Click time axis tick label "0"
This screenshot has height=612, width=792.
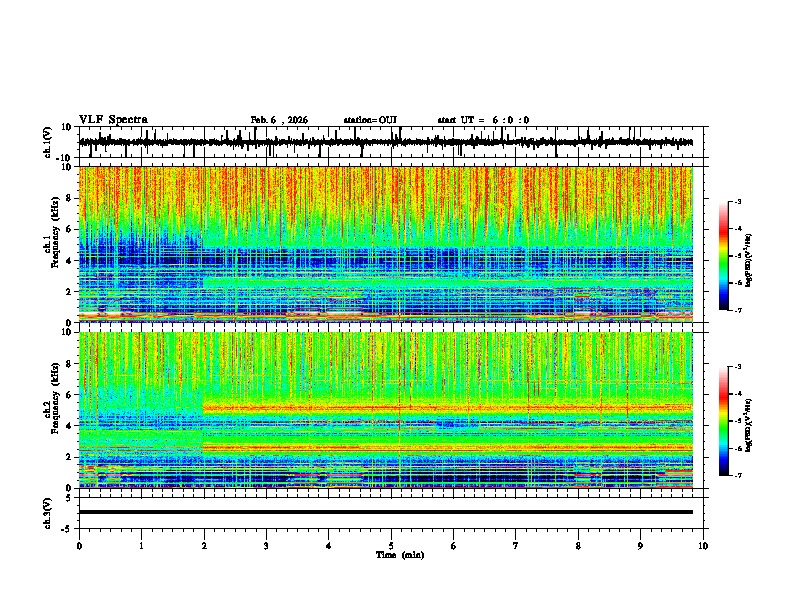tap(79, 546)
